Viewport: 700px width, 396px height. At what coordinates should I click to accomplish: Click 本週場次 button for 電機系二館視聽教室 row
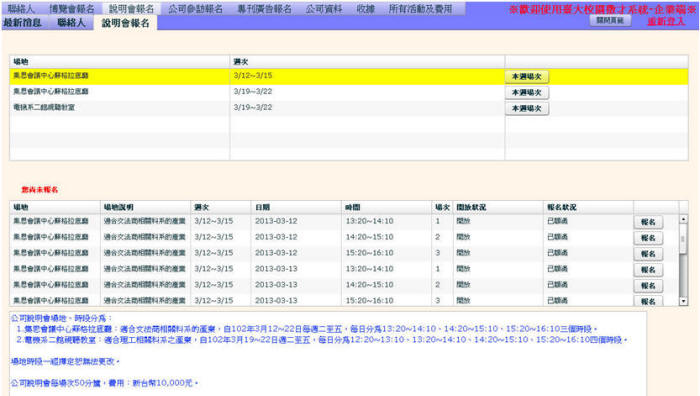[527, 108]
